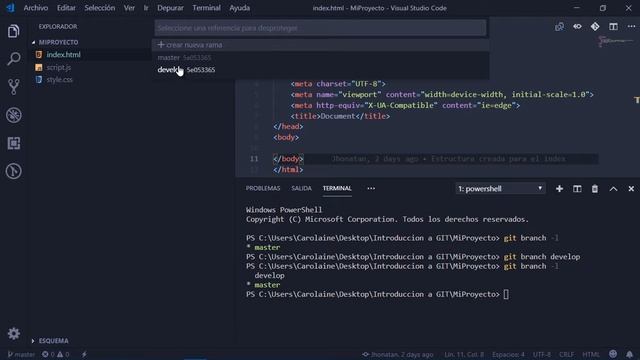Click HTML language mode in status bar

pos(591,354)
